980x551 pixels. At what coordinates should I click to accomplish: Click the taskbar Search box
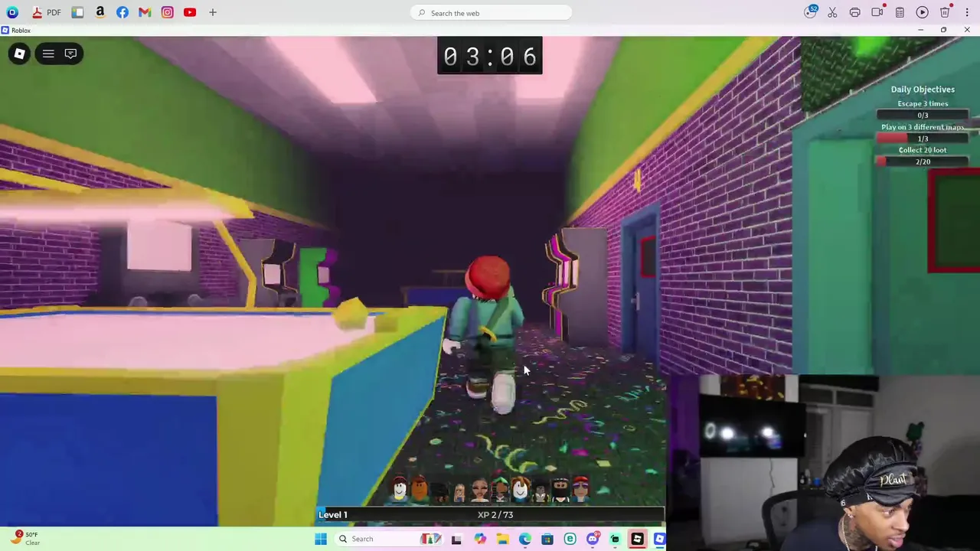tap(389, 539)
